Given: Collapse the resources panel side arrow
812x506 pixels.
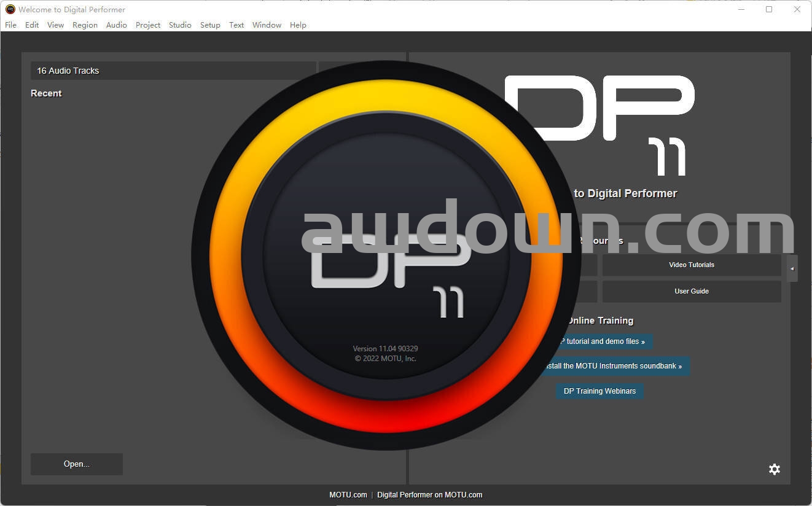Looking at the screenshot, I should [x=792, y=268].
